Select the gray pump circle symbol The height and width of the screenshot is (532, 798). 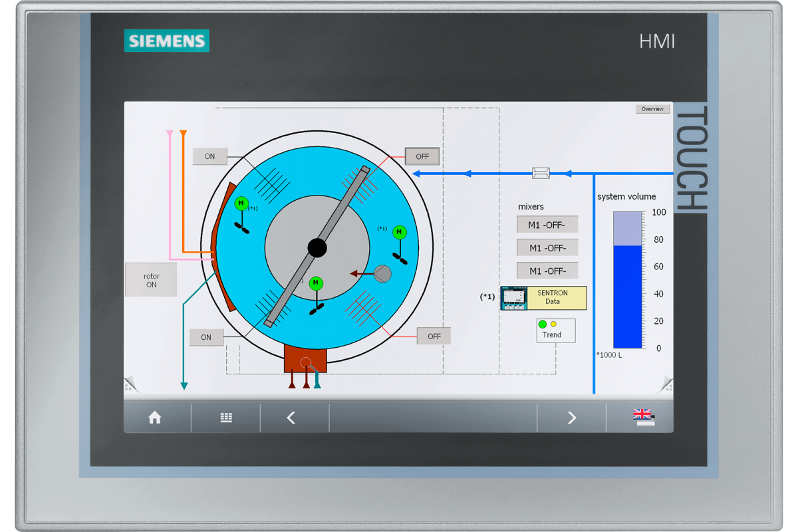coord(382,273)
